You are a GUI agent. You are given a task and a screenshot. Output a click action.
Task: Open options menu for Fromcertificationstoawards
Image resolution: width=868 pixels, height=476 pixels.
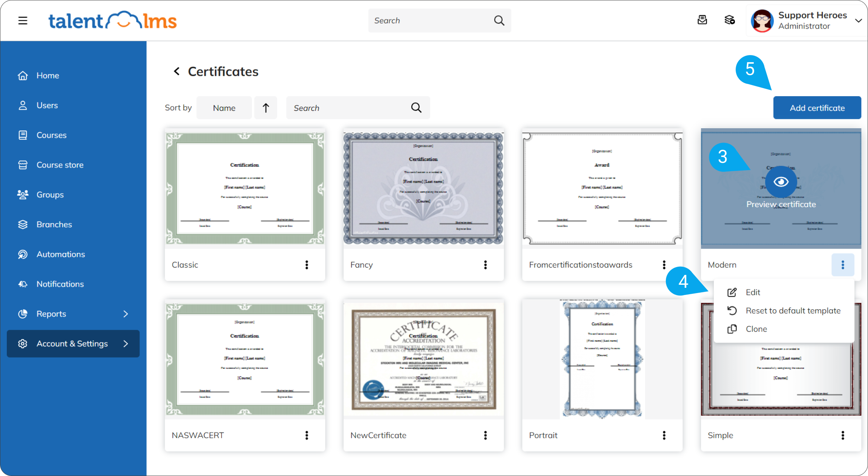pos(664,265)
